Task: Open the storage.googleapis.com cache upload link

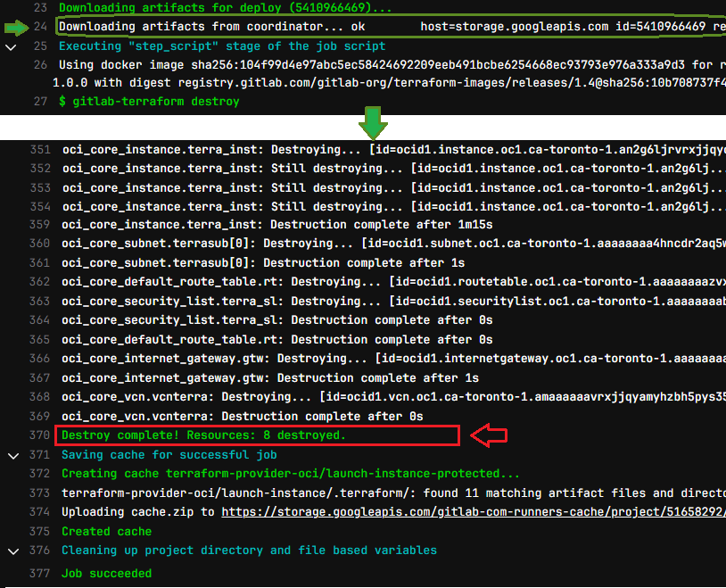Action: [x=474, y=512]
